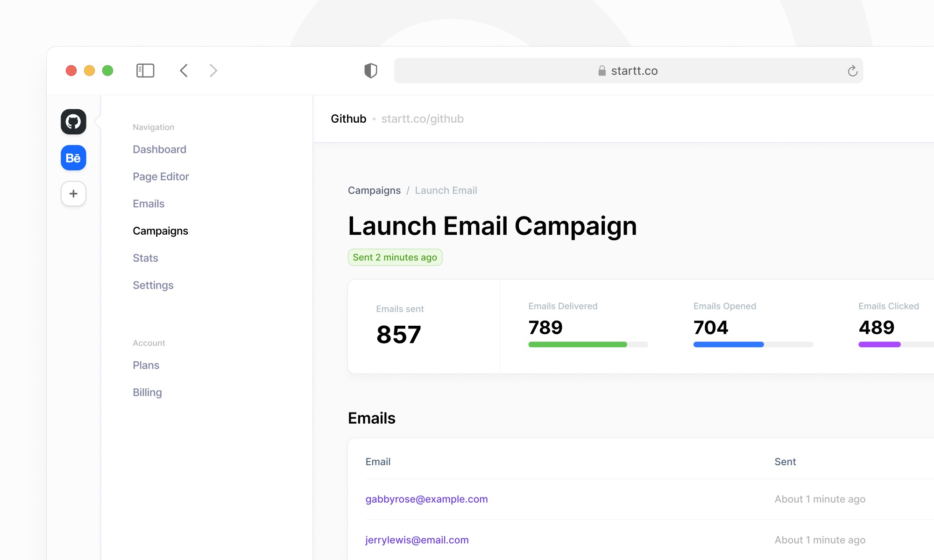Click the Account section label
This screenshot has width=934, height=560.
(149, 343)
